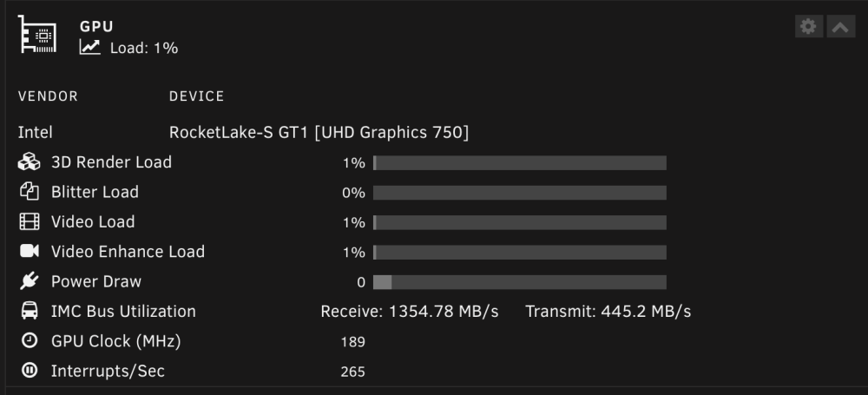Click the Power Draw plug icon
Viewport: 868px width, 395px height.
[30, 281]
